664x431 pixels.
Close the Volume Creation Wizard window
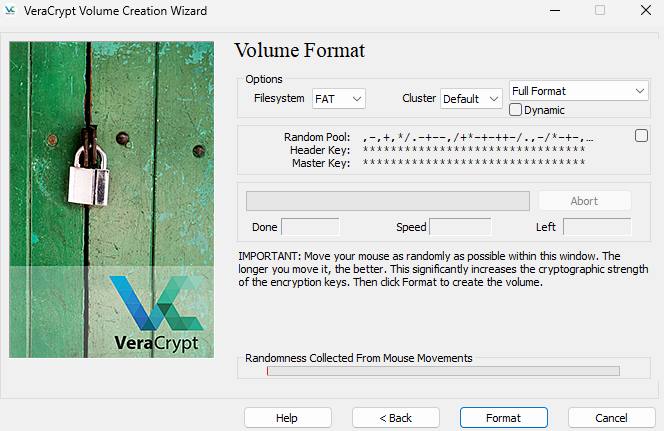(645, 10)
